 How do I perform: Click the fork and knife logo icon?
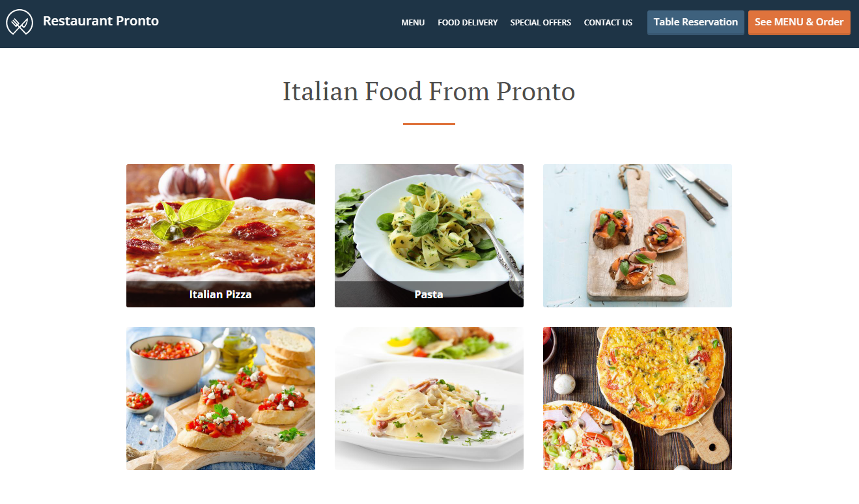pyautogui.click(x=20, y=22)
